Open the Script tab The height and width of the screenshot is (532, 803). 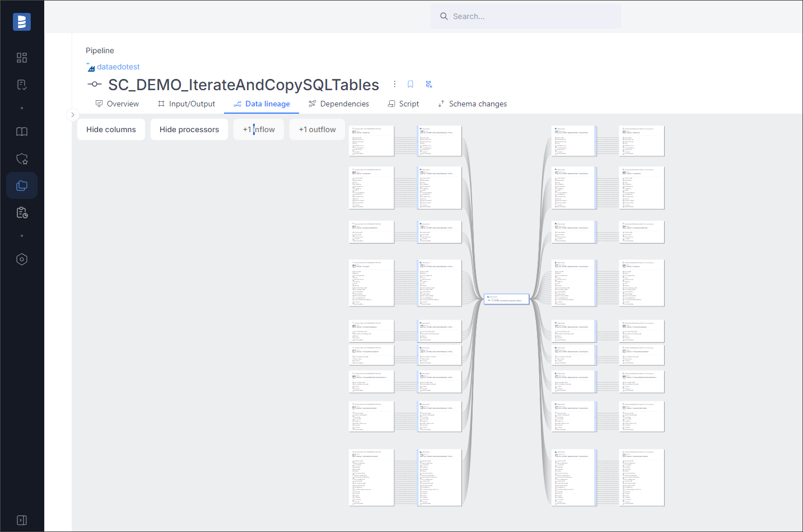click(x=403, y=104)
